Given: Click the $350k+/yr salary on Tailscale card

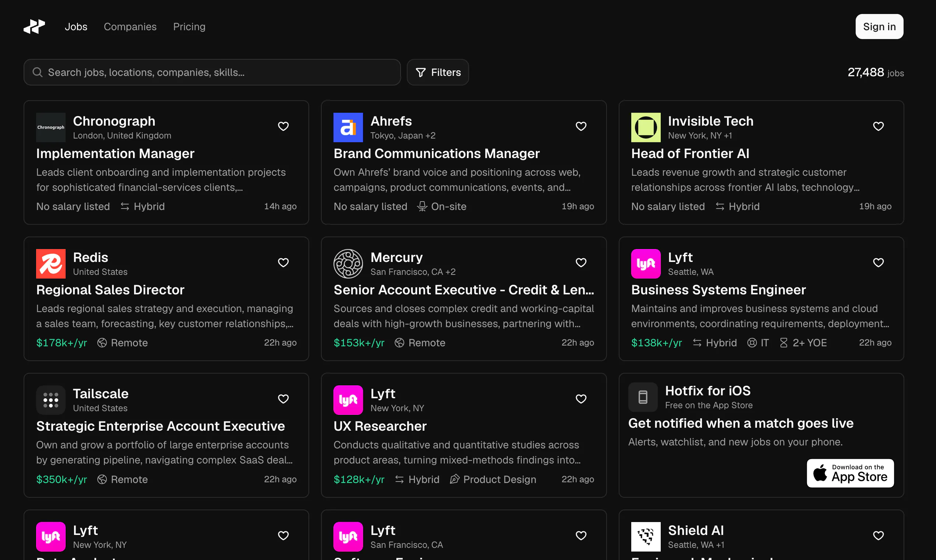Looking at the screenshot, I should pos(62,479).
